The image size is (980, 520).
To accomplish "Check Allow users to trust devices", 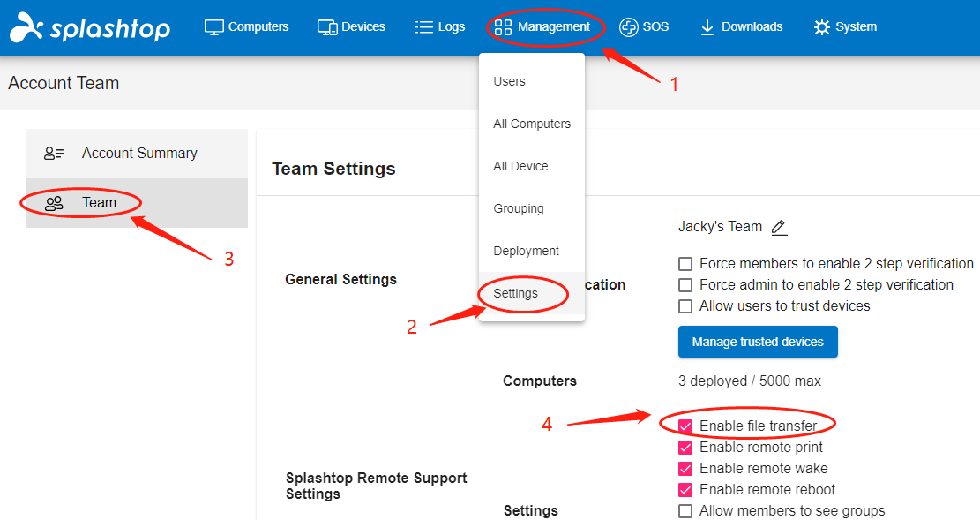I will point(685,306).
